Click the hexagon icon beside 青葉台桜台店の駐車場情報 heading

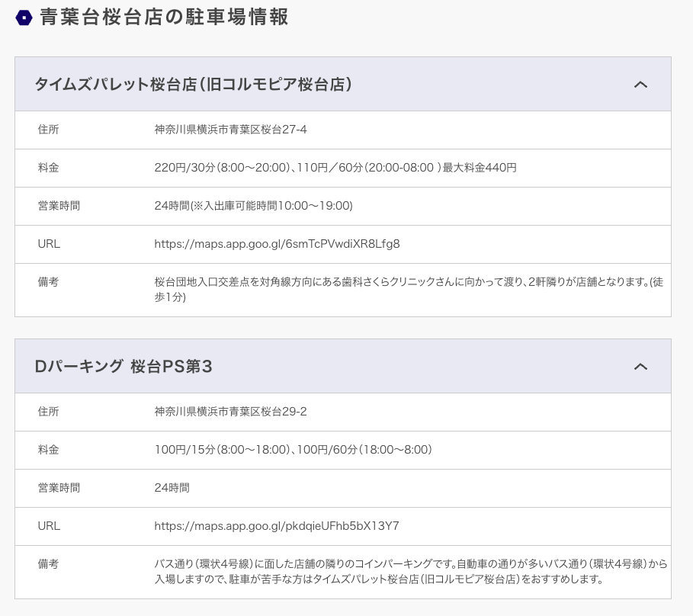tap(24, 18)
